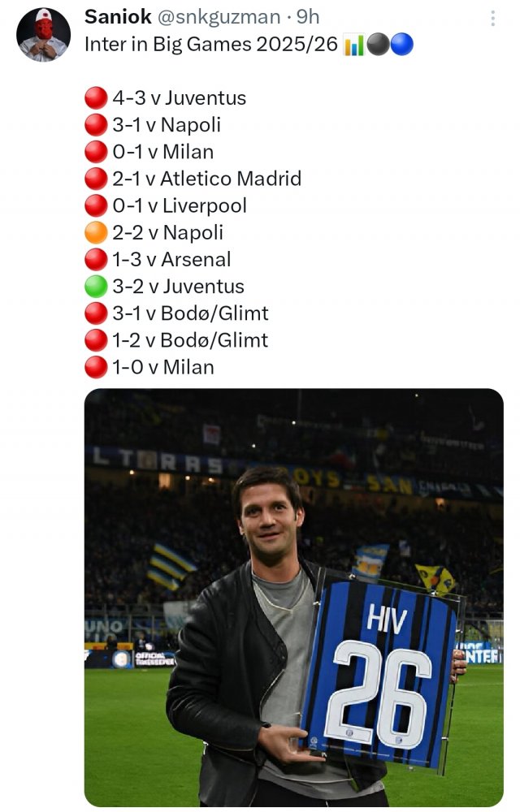
Task: Click Saniok's profile avatar picture
Action: point(43,35)
